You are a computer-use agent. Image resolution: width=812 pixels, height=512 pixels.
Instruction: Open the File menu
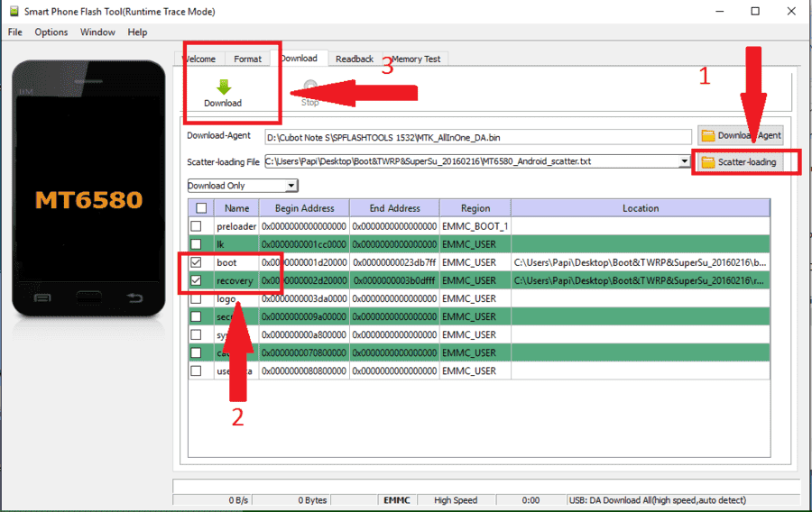(15, 32)
